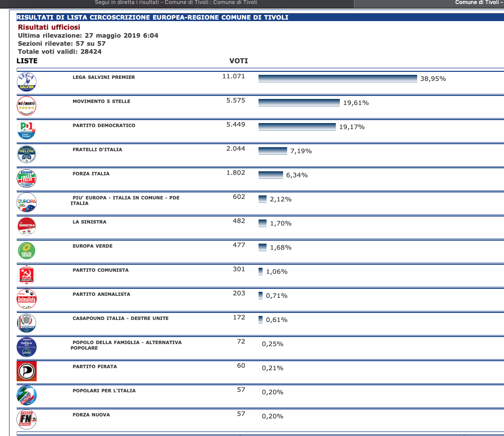Click the Forza Italia party logo
The height and width of the screenshot is (436, 504).
(x=27, y=178)
